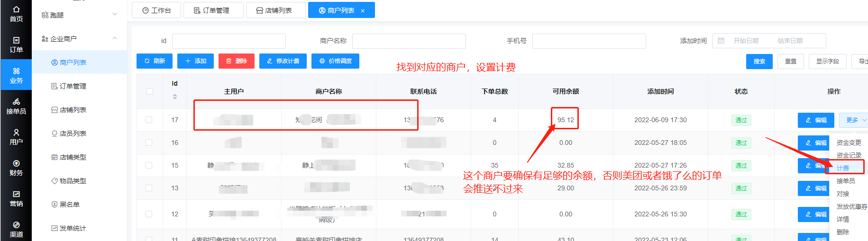The height and width of the screenshot is (241, 868).
Task: Open 首页 in the left sidebar
Action: click(16, 14)
